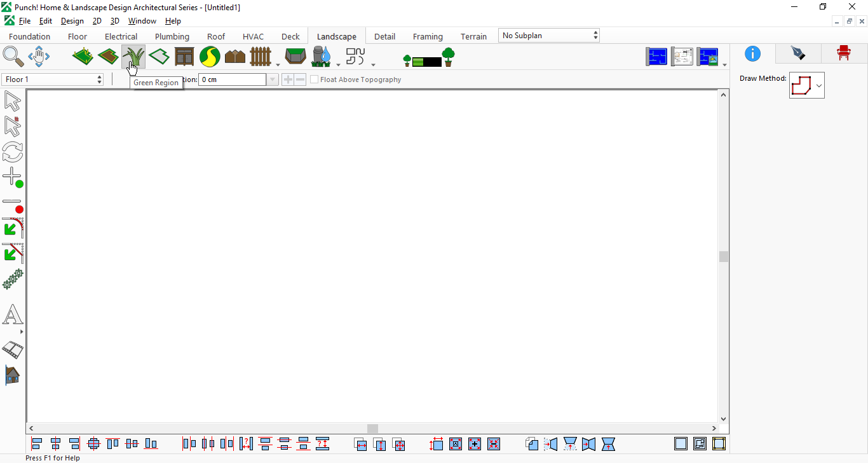This screenshot has width=868, height=463.
Task: Open the Design menu
Action: click(72, 21)
